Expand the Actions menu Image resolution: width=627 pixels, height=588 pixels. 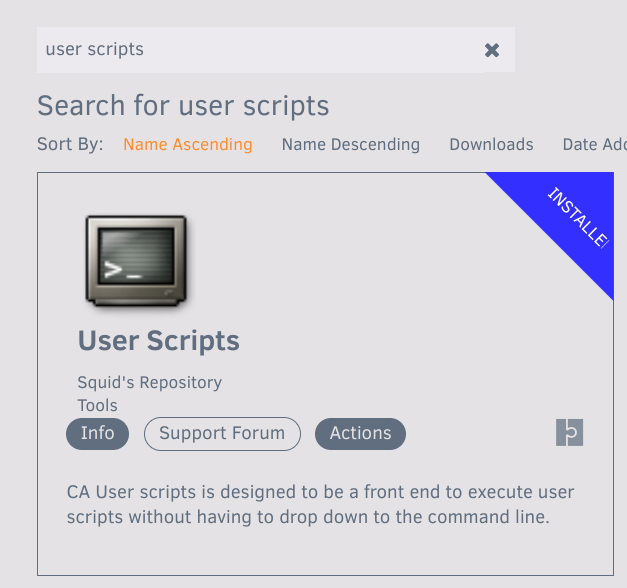click(360, 434)
